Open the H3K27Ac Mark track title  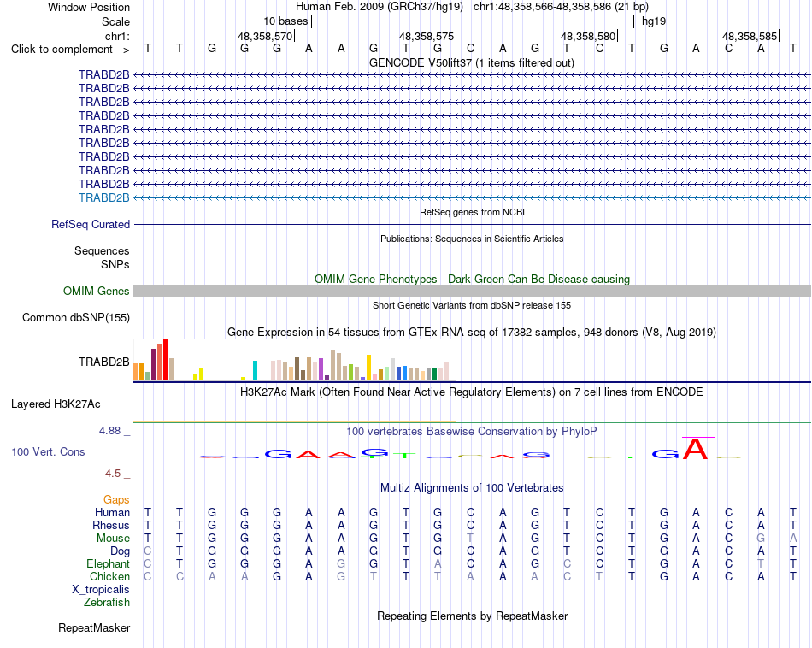point(472,392)
